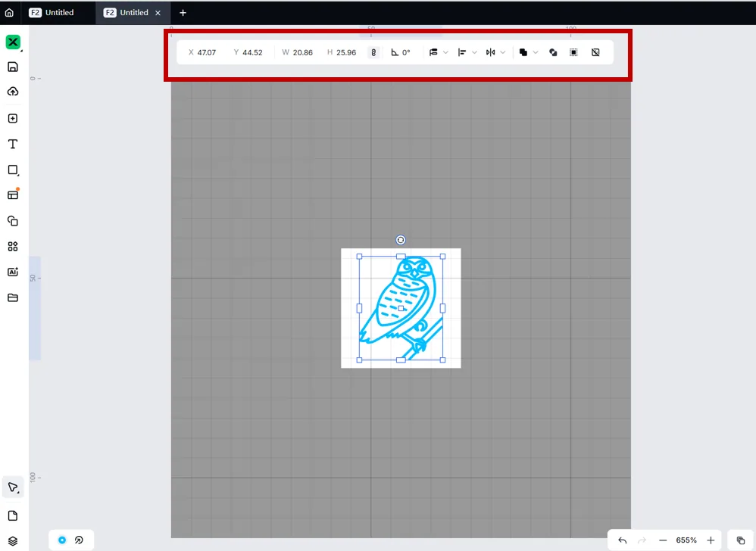The image size is (756, 551).
Task: Open the layer order dropdown
Action: (445, 52)
